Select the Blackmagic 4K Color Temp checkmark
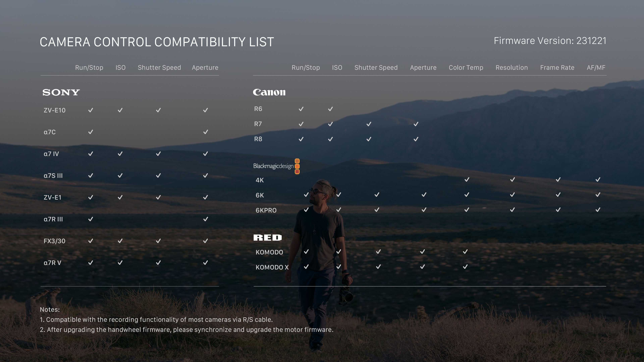The width and height of the screenshot is (644, 362). pos(467,180)
